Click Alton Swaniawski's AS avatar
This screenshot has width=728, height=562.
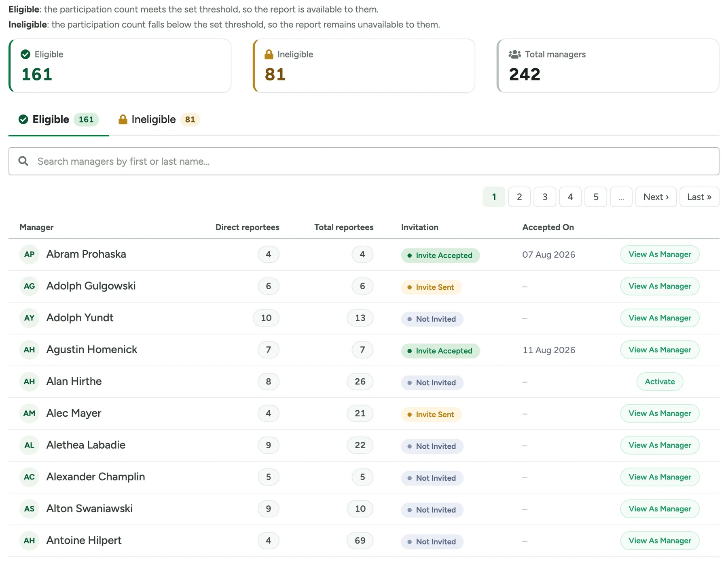29,509
